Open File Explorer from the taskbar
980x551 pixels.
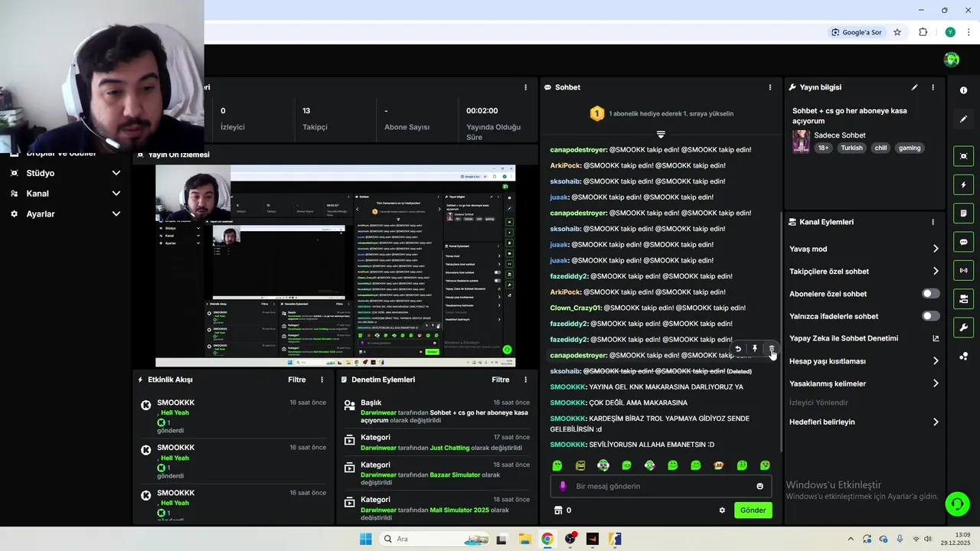(524, 539)
